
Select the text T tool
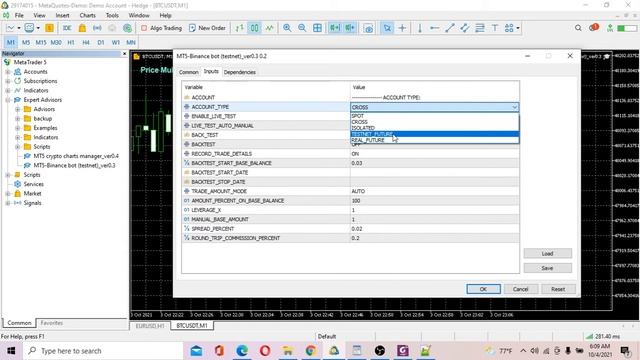495,28
